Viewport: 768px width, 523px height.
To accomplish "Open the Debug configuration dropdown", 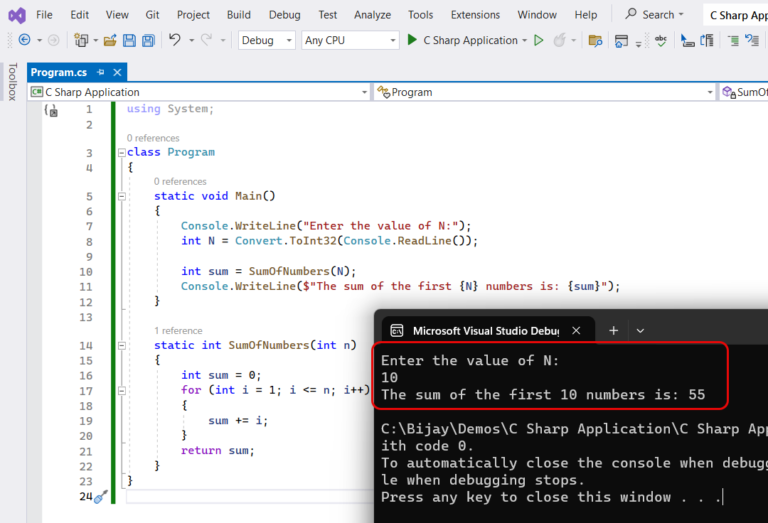I will pyautogui.click(x=267, y=40).
